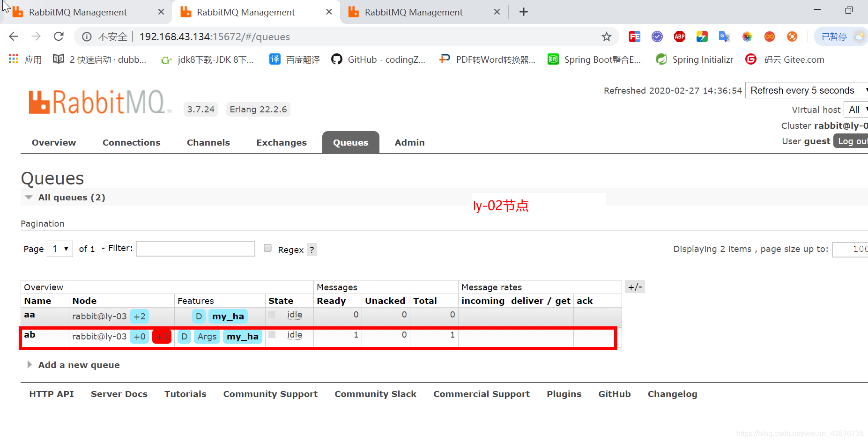
Task: Open the HTTP API link
Action: coord(52,394)
